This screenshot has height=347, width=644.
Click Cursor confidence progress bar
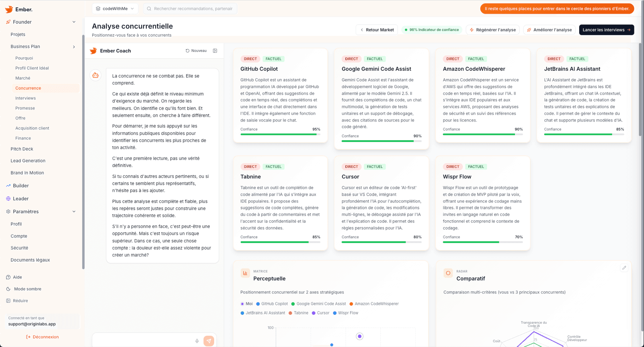click(x=382, y=242)
